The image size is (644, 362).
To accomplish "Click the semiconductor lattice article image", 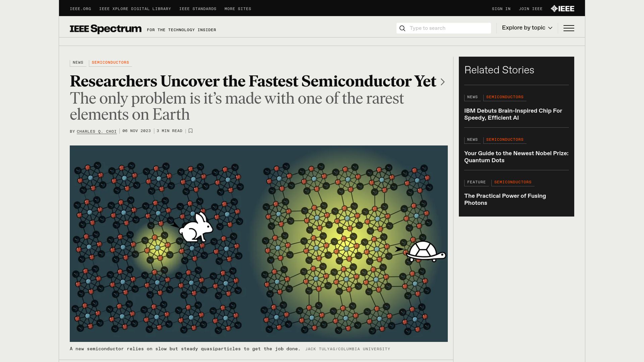I will pos(259,244).
